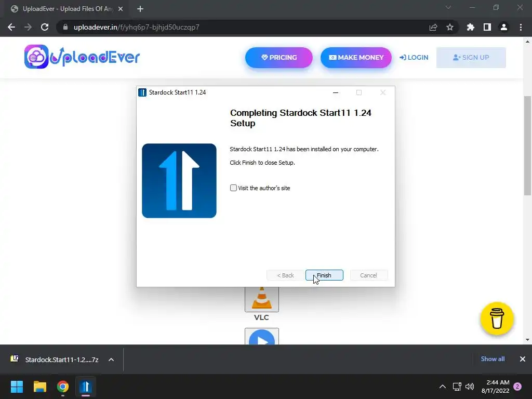Click the disabled Back button in setup

click(285, 275)
